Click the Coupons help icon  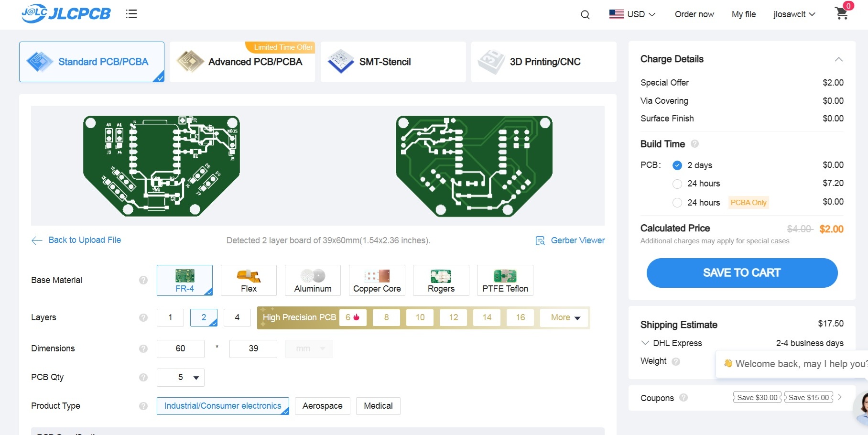pos(684,398)
